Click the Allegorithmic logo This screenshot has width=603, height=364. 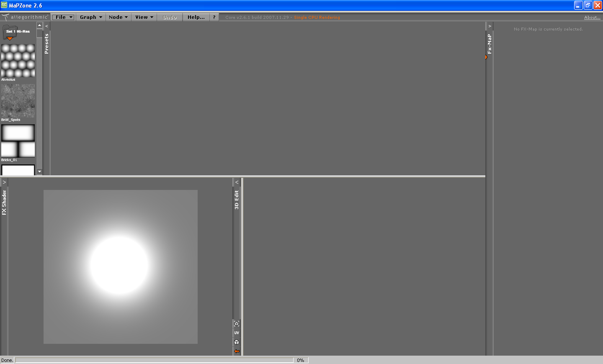click(x=25, y=17)
